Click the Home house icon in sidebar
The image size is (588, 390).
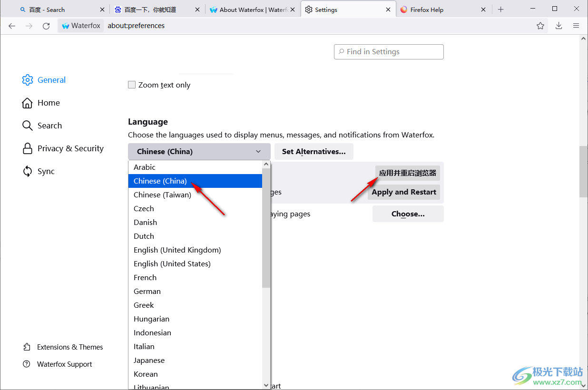coord(28,103)
